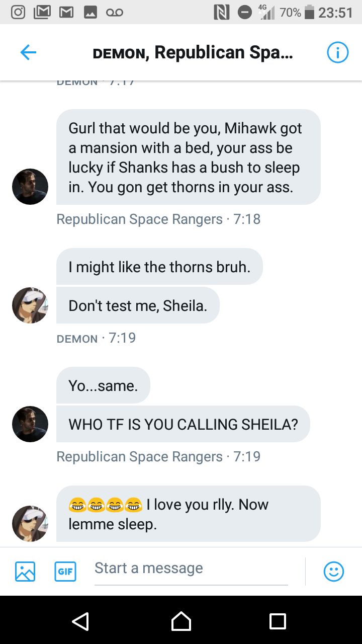Tap the group conversation title
Image resolution: width=362 pixels, height=644 pixels.
[193, 52]
